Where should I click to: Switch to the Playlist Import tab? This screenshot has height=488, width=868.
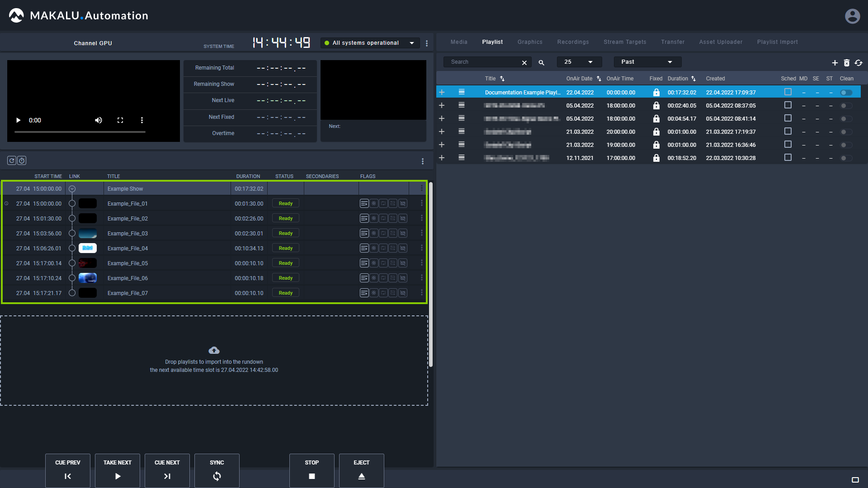click(777, 42)
